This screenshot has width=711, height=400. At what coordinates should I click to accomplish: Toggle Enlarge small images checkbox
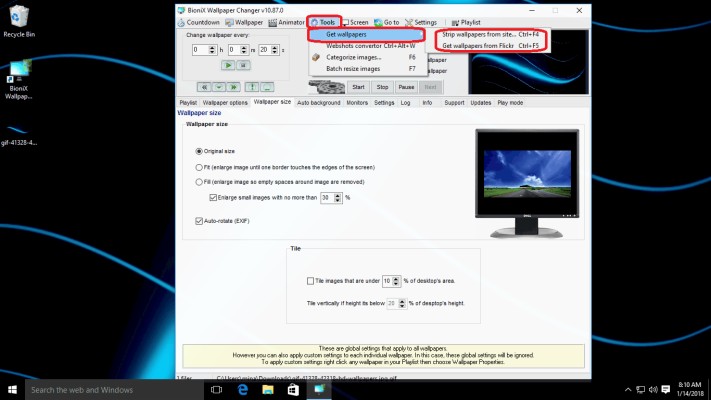(212, 198)
